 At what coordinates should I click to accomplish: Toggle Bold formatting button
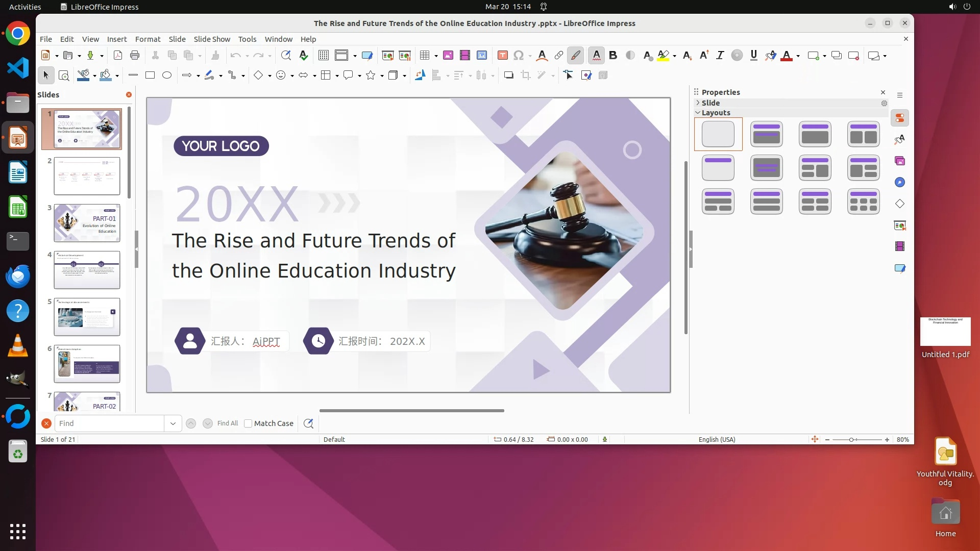coord(613,56)
